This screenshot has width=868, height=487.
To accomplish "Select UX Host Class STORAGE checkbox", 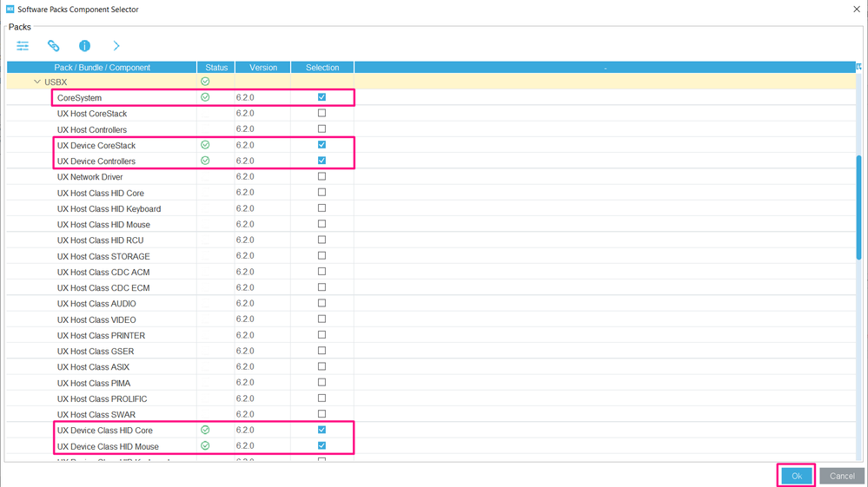I will (x=321, y=255).
